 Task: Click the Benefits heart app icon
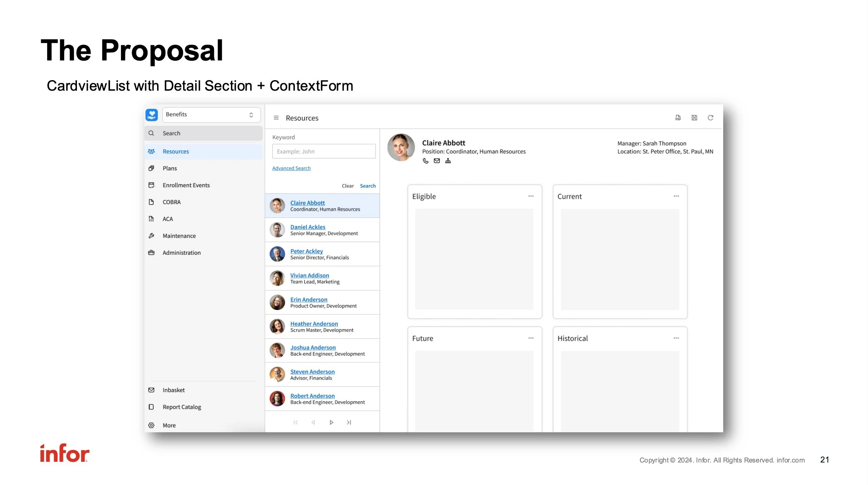tap(152, 115)
